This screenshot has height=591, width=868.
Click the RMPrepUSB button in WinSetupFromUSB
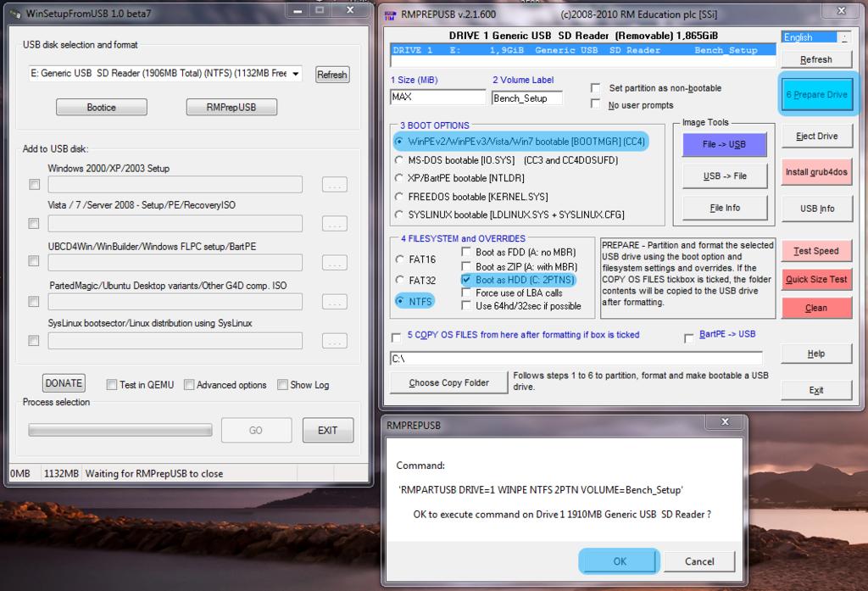[x=231, y=107]
